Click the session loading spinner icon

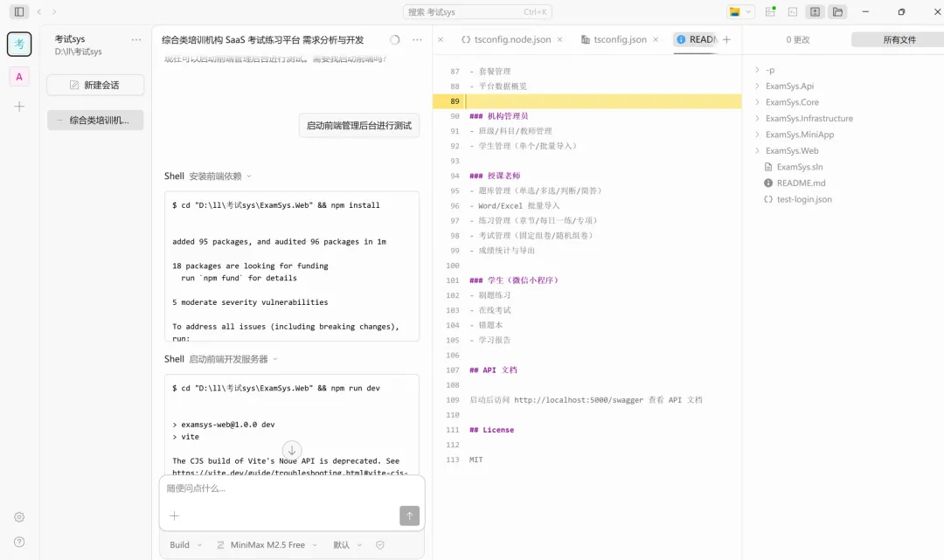click(x=395, y=39)
